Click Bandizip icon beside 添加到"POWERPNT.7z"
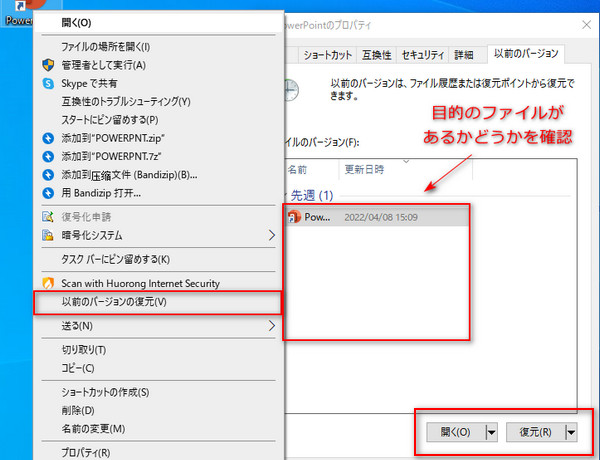Image resolution: width=600 pixels, height=460 pixels. (48, 157)
